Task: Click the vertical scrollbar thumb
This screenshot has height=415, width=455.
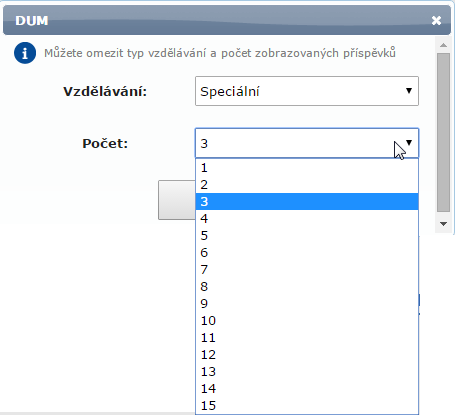Action: point(443,132)
